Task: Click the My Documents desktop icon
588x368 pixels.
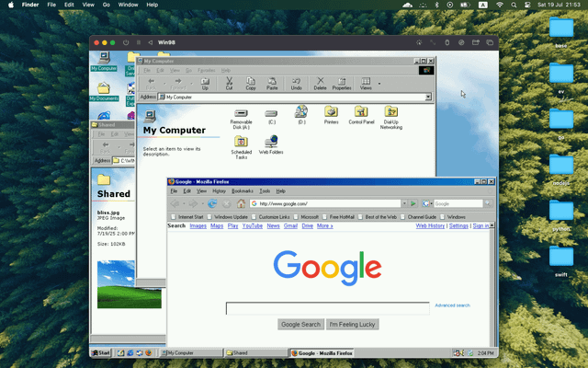Action: click(x=104, y=91)
